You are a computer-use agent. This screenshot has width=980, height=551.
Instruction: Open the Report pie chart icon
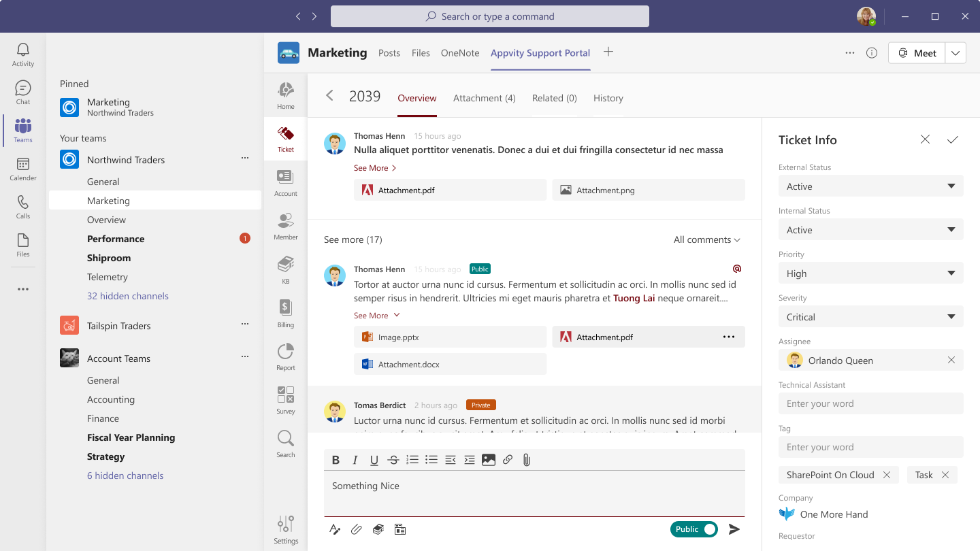(286, 356)
